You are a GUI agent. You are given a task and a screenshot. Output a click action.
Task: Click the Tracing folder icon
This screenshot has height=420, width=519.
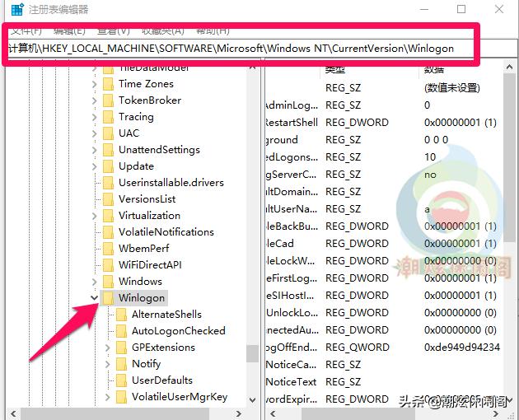tap(108, 117)
